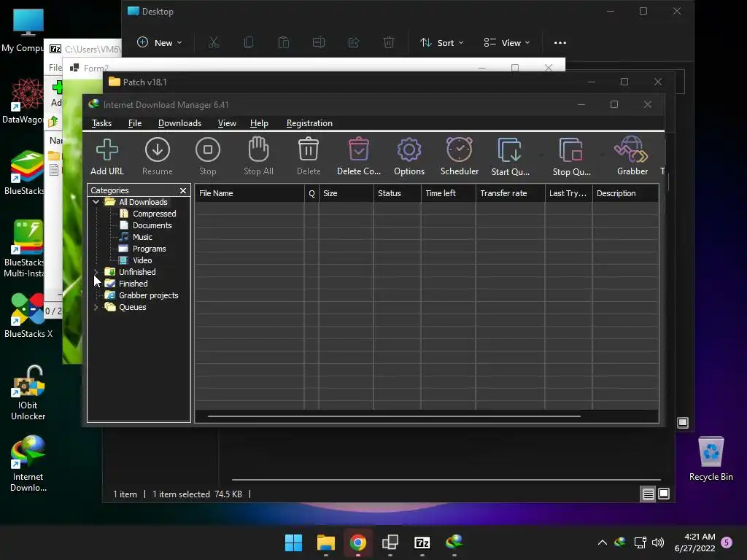Click Copy icon in Desktop window toolbar
Viewport: 747px width, 560px height.
coord(249,43)
